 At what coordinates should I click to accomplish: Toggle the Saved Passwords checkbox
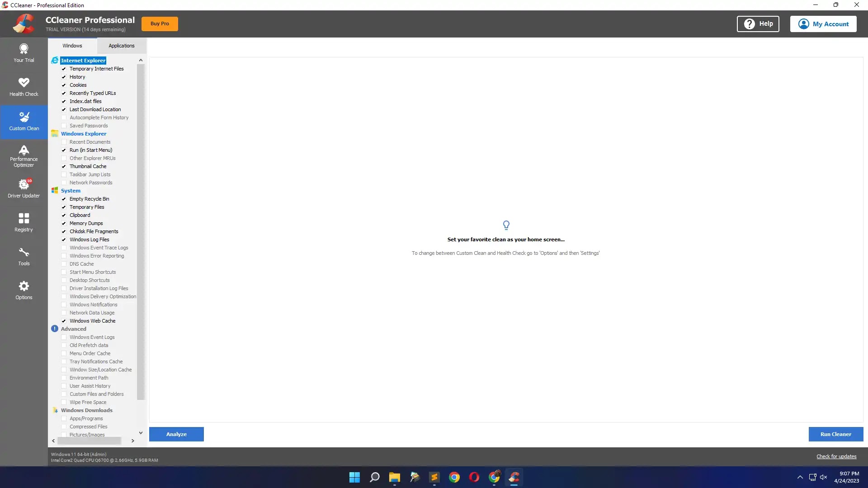tap(64, 125)
